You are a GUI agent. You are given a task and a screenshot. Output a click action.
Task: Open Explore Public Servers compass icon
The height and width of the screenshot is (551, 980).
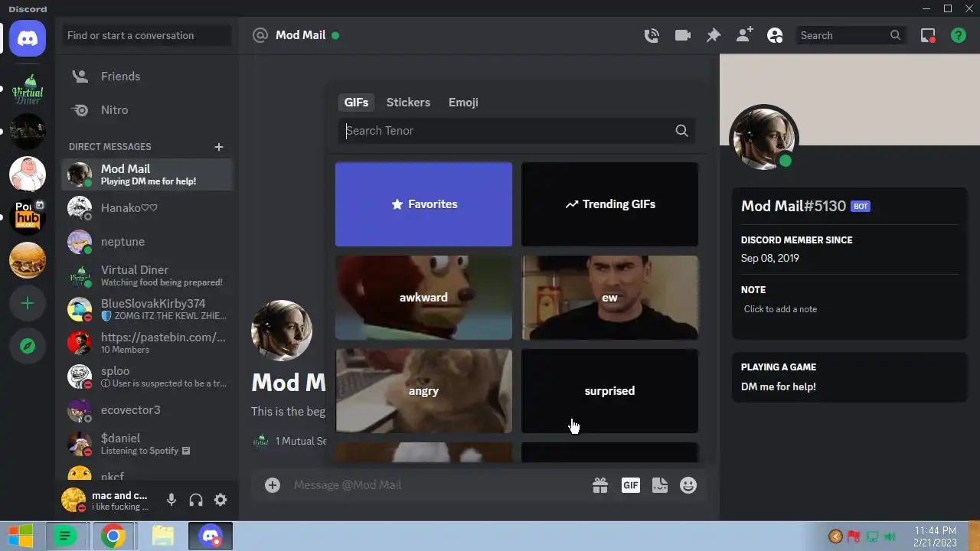pyautogui.click(x=28, y=347)
